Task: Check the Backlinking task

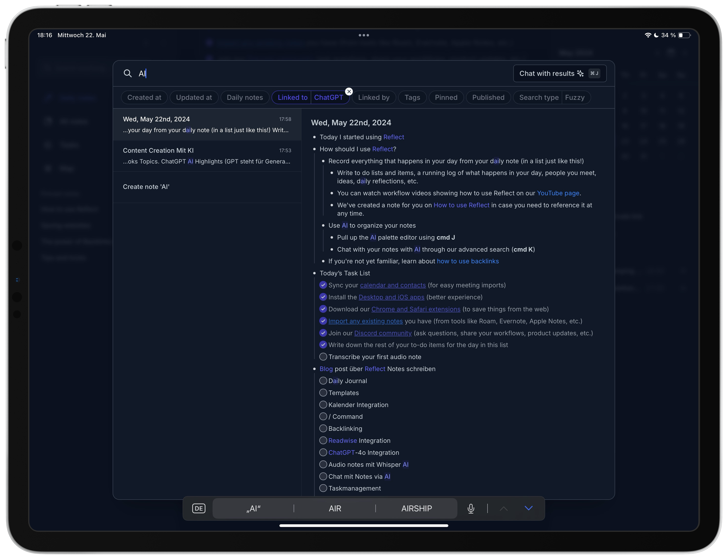Action: tap(323, 428)
